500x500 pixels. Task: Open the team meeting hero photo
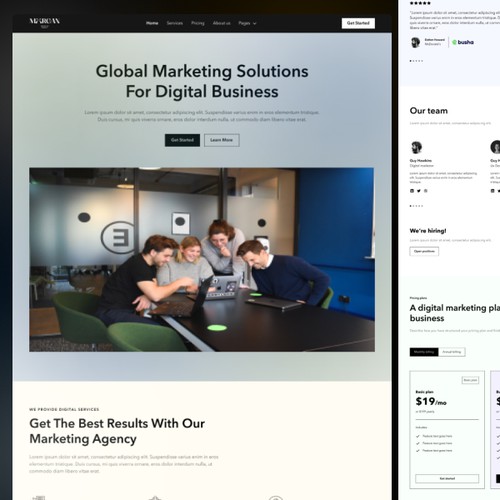pyautogui.click(x=202, y=259)
